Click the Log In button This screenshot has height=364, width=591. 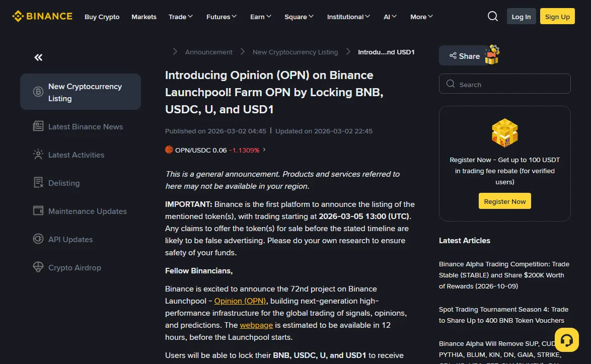[521, 16]
